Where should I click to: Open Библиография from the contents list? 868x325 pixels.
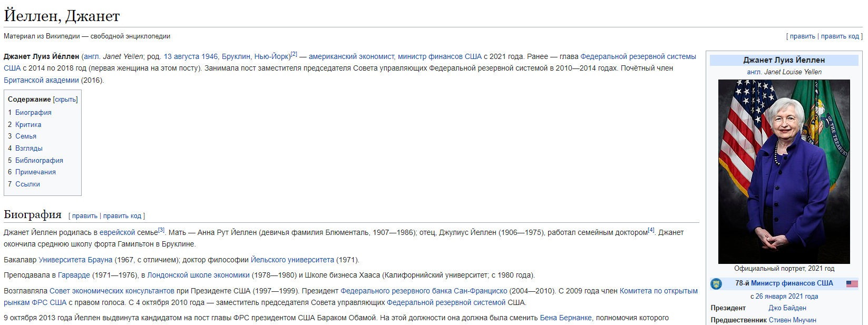click(39, 161)
